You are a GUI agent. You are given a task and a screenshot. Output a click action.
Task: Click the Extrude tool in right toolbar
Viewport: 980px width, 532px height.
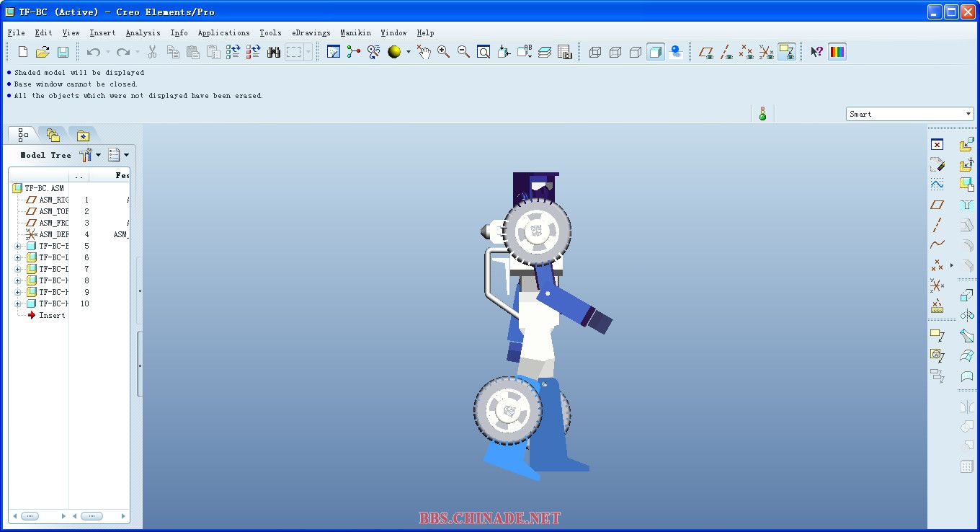[966, 296]
